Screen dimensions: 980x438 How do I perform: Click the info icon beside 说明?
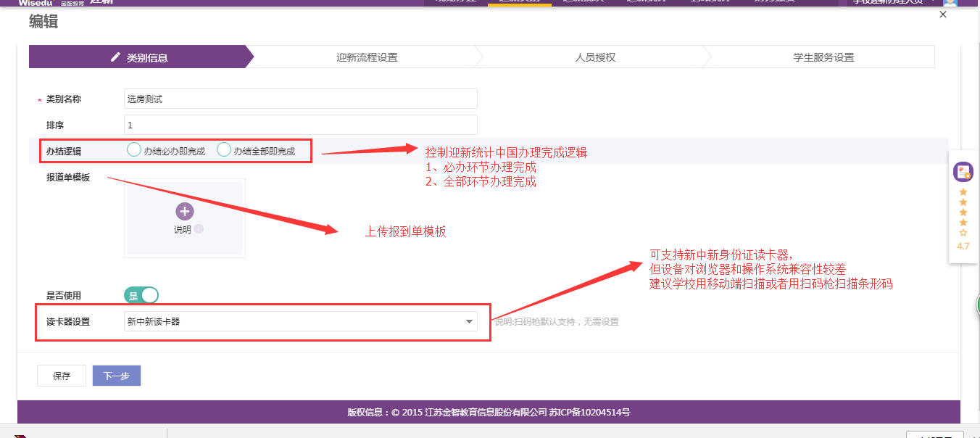[x=199, y=229]
